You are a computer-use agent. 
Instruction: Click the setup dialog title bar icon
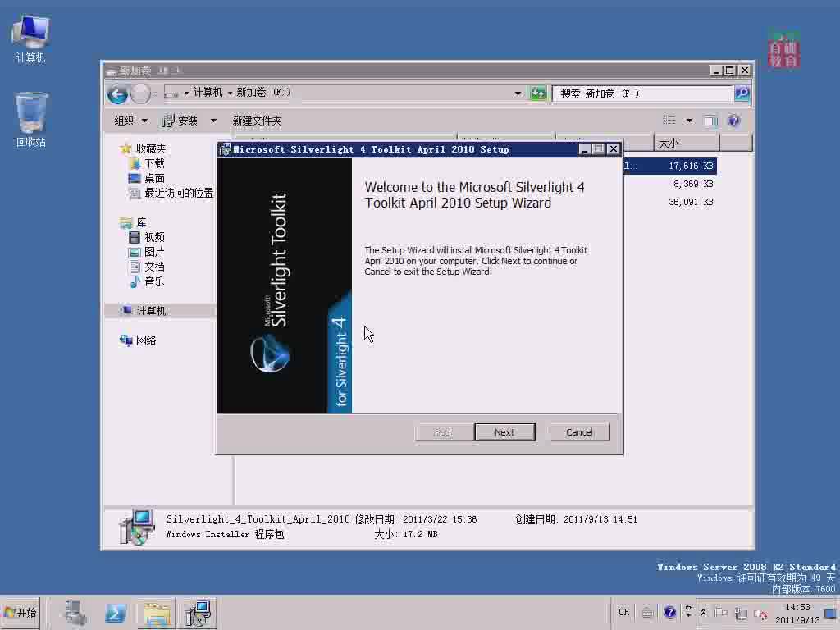[225, 149]
